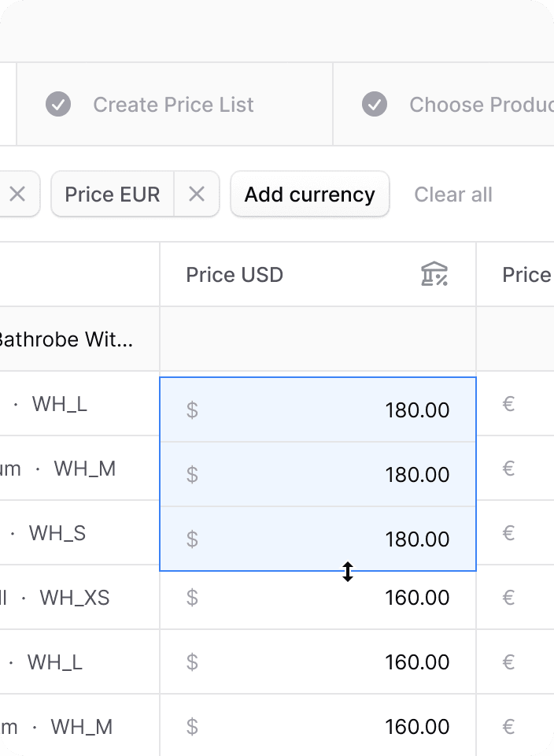Open the Create Price List step tab
The image size is (554, 756).
(x=175, y=104)
